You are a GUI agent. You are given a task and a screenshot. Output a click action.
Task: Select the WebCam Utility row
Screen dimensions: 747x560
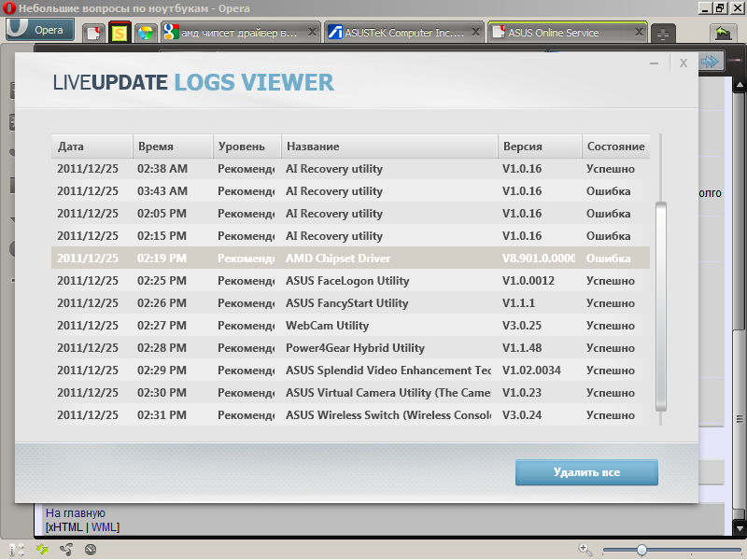click(x=350, y=325)
